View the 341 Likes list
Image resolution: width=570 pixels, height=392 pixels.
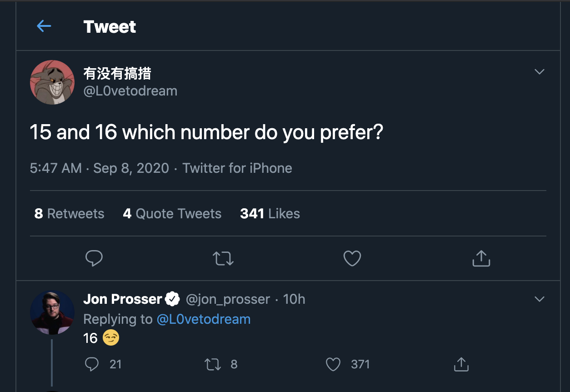click(270, 214)
